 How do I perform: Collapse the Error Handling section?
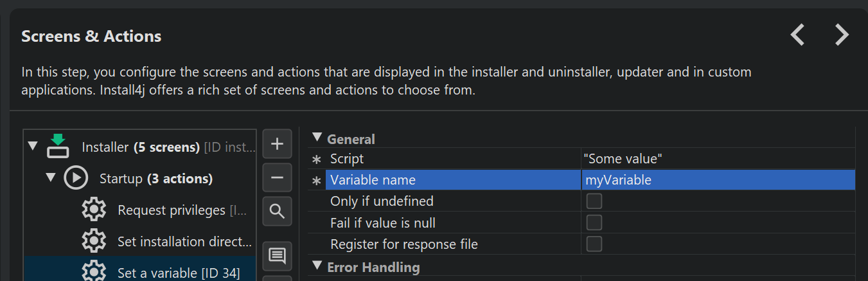316,266
